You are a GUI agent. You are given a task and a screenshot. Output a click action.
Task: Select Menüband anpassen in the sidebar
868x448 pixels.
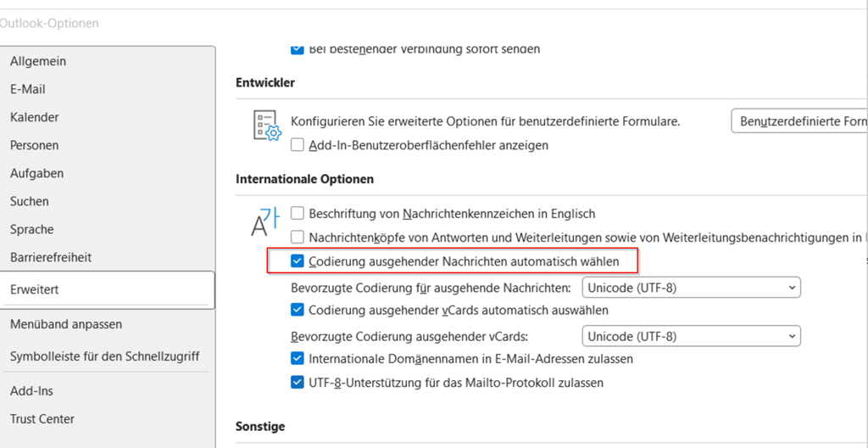point(66,324)
